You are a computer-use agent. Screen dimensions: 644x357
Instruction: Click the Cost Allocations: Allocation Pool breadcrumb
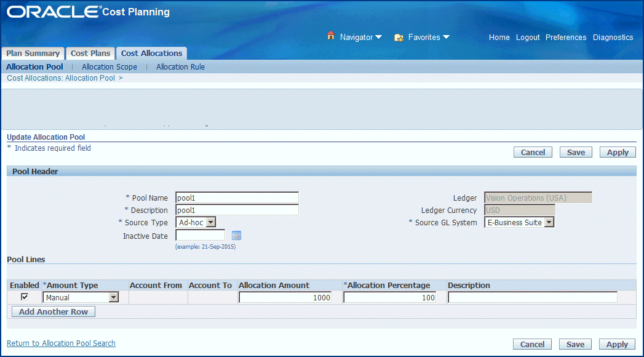click(x=61, y=78)
